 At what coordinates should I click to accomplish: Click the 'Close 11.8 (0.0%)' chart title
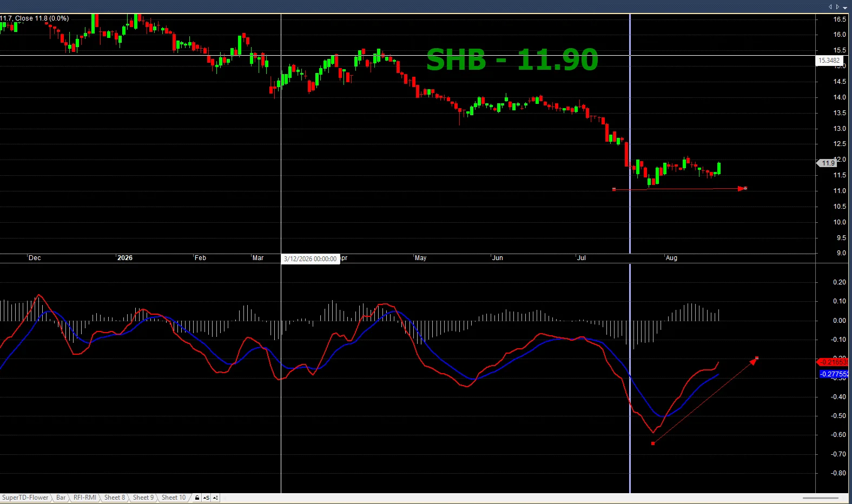point(42,18)
